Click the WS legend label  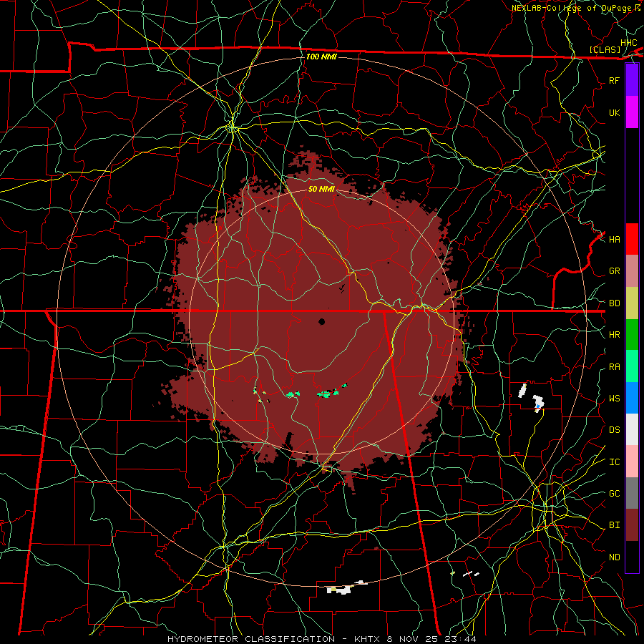coord(614,398)
